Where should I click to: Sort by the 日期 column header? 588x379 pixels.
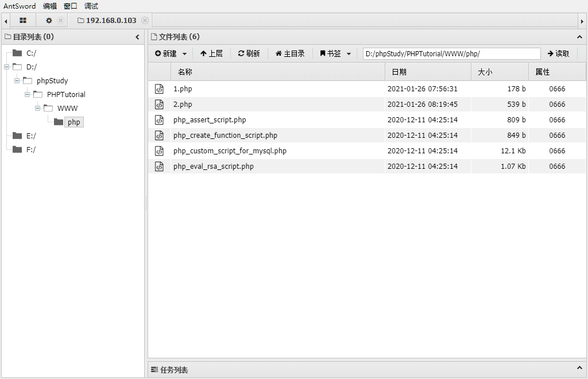coord(428,72)
